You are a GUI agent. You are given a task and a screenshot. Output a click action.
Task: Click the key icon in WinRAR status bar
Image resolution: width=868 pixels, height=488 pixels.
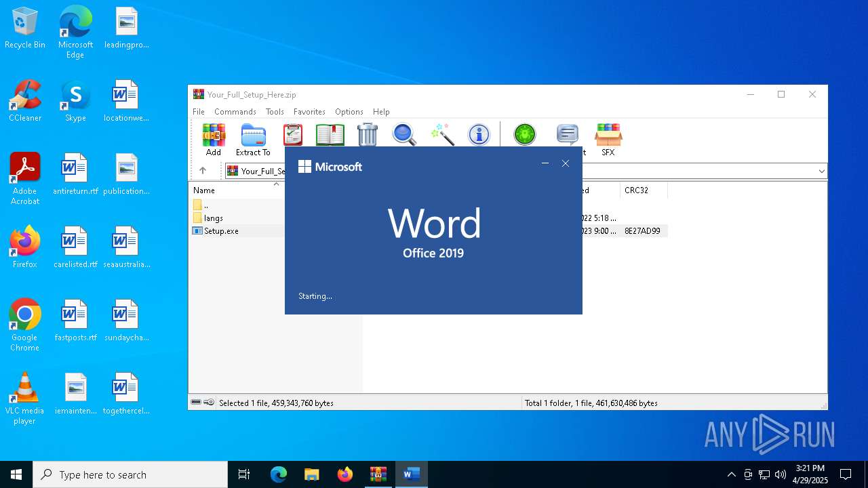point(209,403)
